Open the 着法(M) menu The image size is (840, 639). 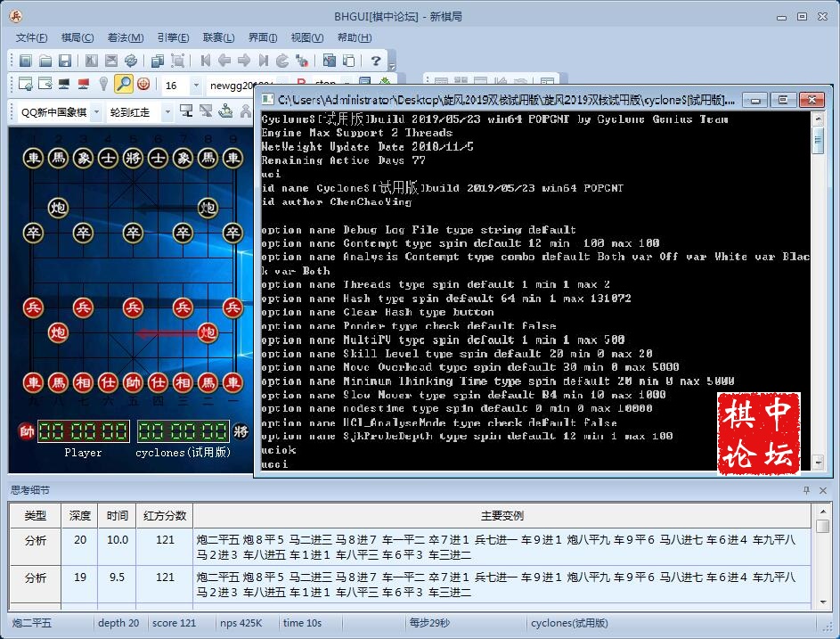click(x=126, y=37)
